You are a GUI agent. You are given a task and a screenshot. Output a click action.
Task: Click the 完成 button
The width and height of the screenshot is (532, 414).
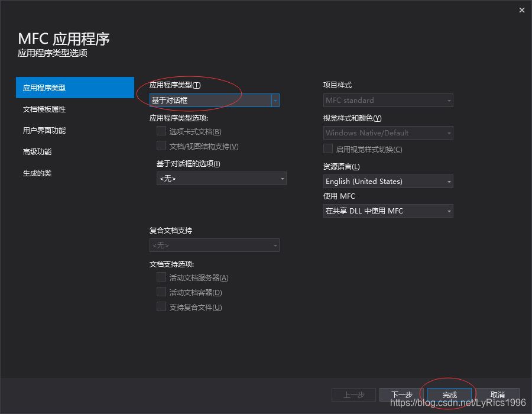[449, 394]
